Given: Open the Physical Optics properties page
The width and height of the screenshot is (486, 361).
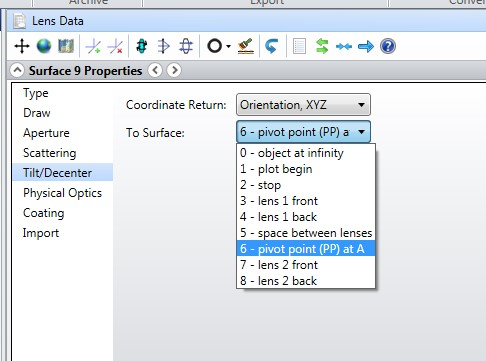Looking at the screenshot, I should coord(62,193).
